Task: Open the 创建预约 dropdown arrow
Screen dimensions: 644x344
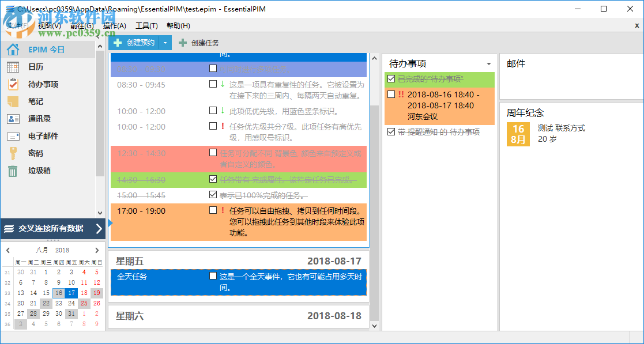Action: coord(165,43)
